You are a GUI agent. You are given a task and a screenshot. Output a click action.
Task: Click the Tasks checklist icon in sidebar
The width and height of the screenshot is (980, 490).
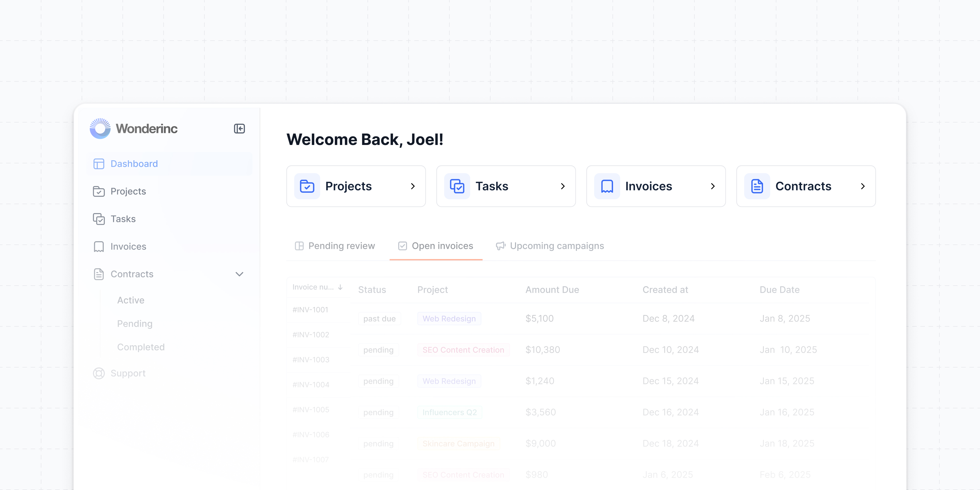point(99,219)
